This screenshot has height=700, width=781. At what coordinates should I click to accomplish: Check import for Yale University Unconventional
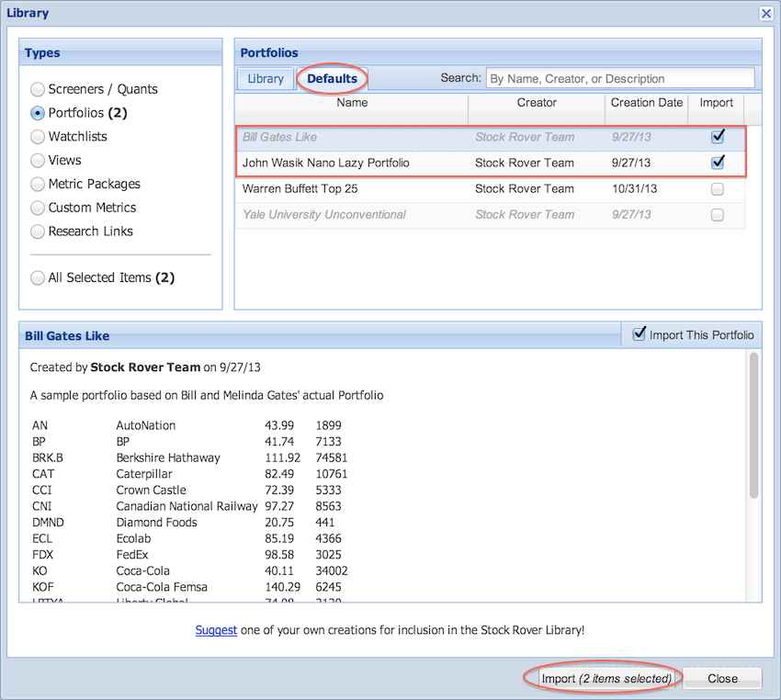[718, 215]
